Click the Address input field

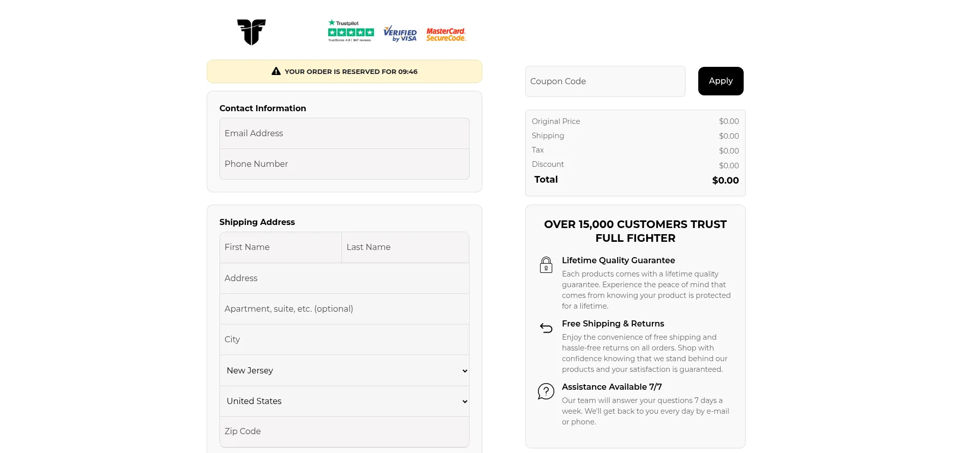pyautogui.click(x=345, y=278)
